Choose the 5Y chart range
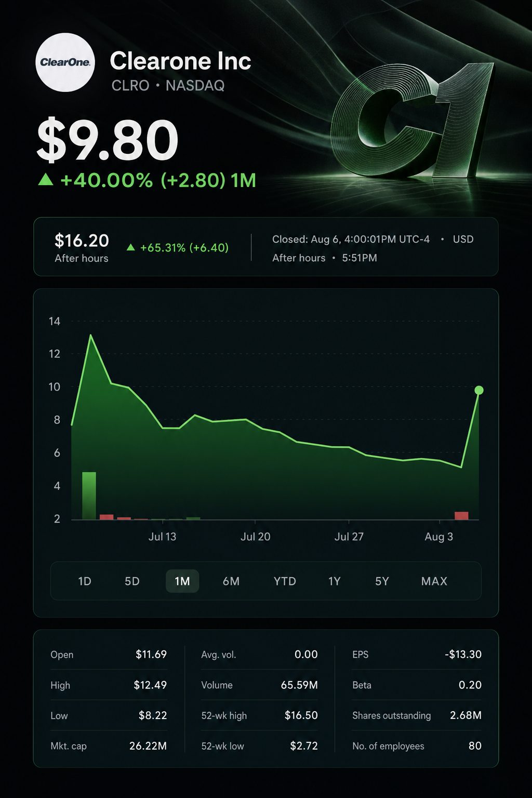Image resolution: width=532 pixels, height=798 pixels. click(382, 581)
